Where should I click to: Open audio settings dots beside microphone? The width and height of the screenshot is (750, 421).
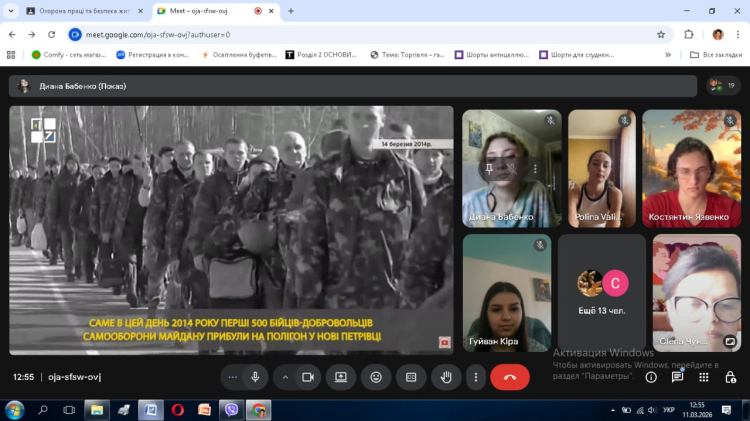233,377
